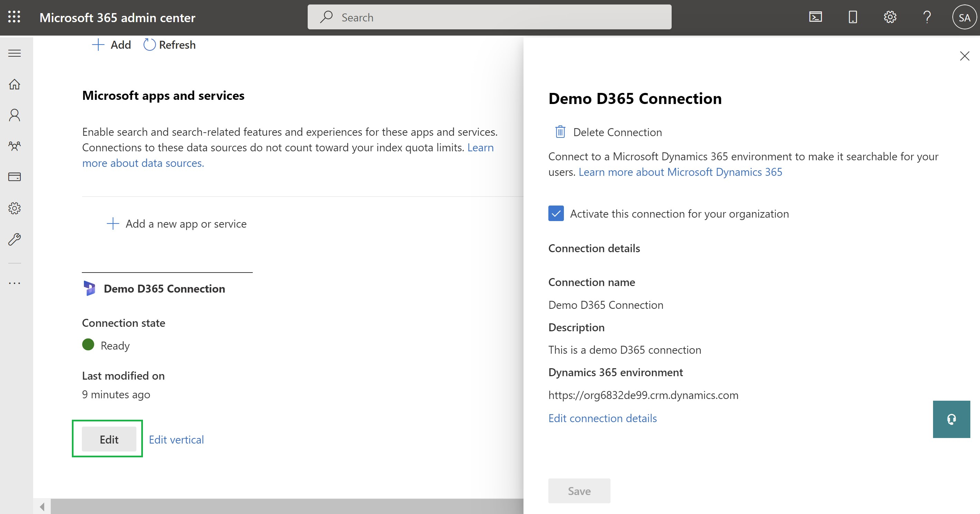Open the Edit vertical link
Image resolution: width=980 pixels, height=514 pixels.
click(x=176, y=440)
